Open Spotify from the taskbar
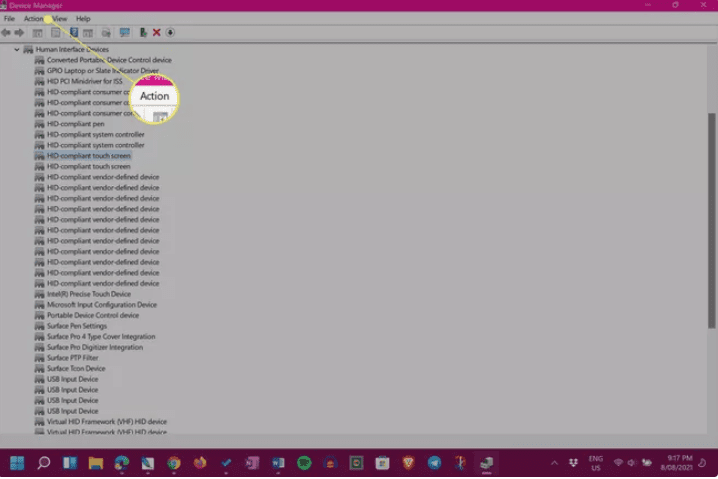This screenshot has height=479, width=718. 304,463
